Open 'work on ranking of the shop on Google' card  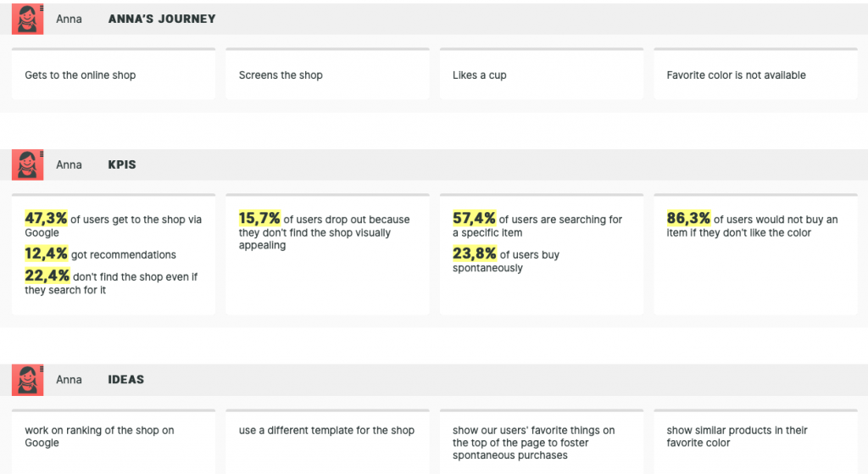[x=114, y=441]
